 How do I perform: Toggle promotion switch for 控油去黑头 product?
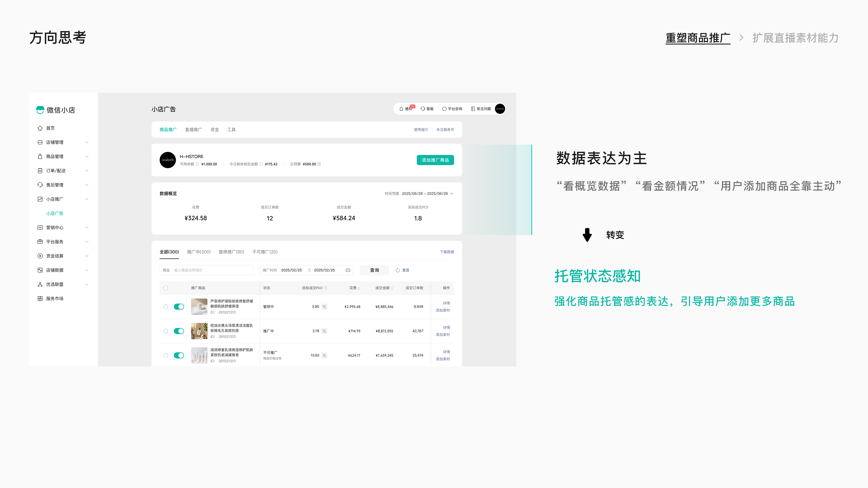click(x=179, y=331)
